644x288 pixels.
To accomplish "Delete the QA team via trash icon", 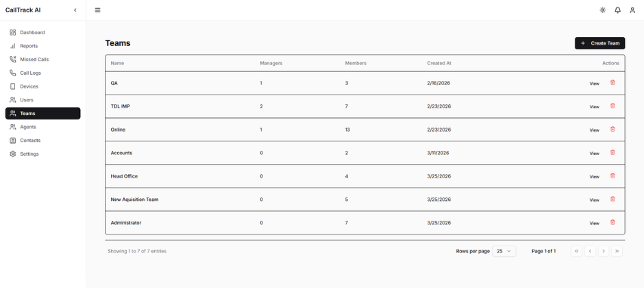I will tap(612, 83).
